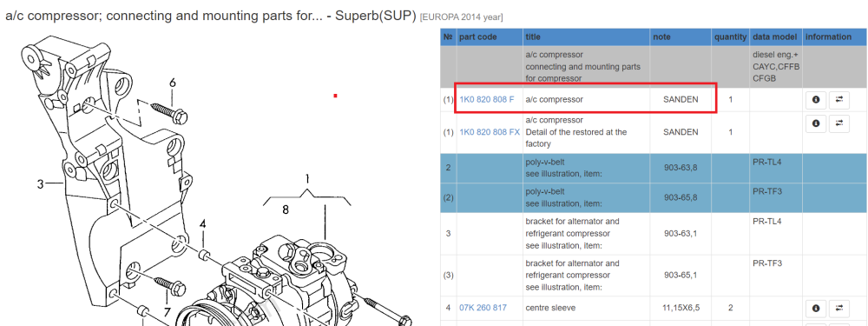Image resolution: width=868 pixels, height=326 pixels.
Task: Click 'centre sleeve' title cell
Action: coord(551,307)
